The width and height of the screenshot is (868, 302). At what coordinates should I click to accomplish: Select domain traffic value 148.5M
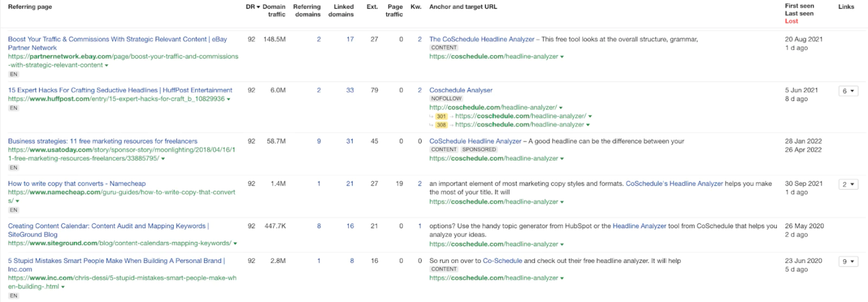point(274,39)
